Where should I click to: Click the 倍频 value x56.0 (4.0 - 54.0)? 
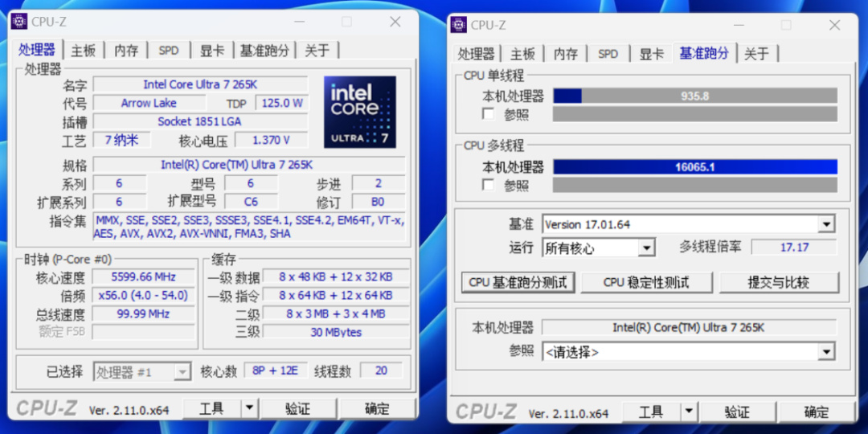143,295
